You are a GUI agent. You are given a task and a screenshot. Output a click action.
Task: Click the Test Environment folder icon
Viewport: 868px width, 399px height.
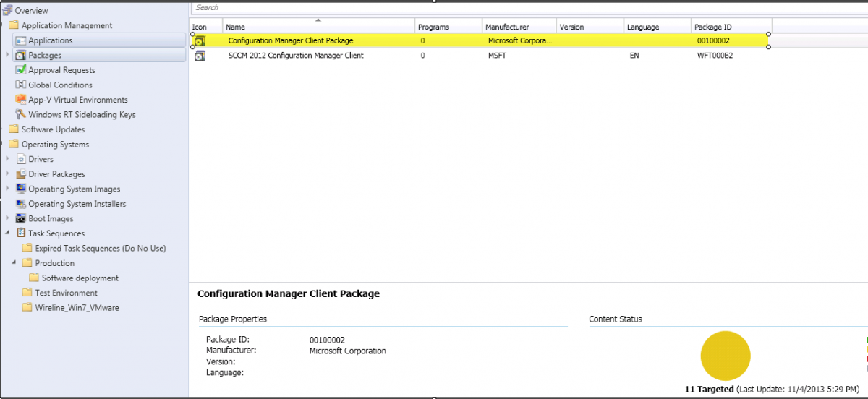pos(27,293)
